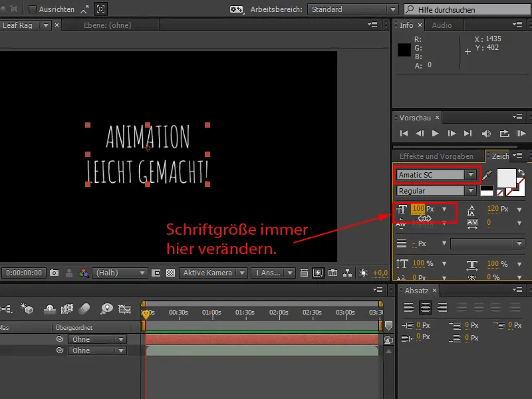Select the Absatz tab
532x399 pixels.
416,291
